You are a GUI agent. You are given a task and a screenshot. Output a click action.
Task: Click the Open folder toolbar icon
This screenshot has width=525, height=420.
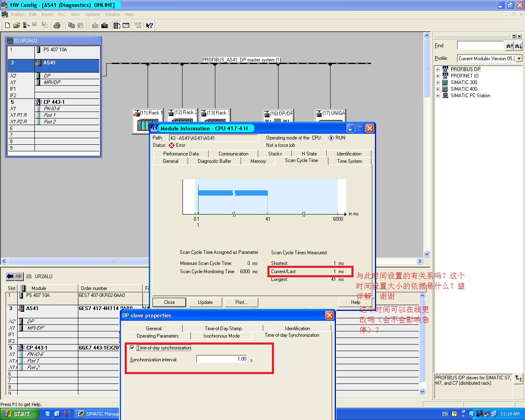(16, 25)
